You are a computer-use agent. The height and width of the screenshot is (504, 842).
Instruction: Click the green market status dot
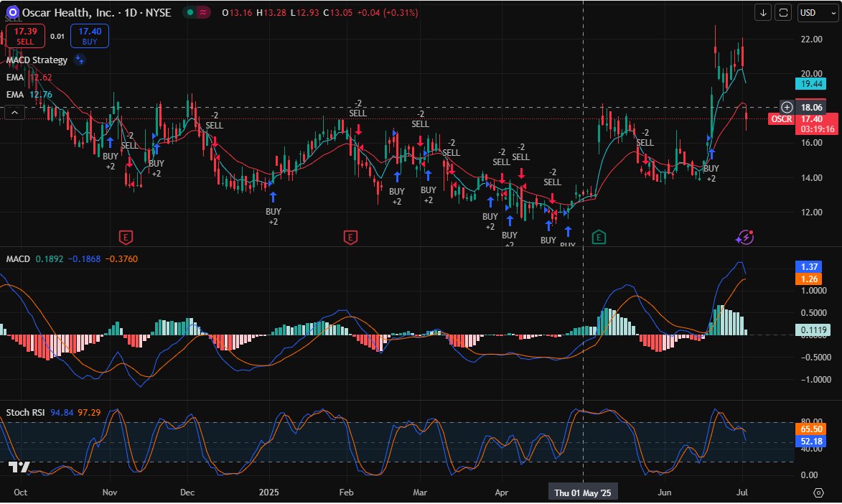pos(190,12)
